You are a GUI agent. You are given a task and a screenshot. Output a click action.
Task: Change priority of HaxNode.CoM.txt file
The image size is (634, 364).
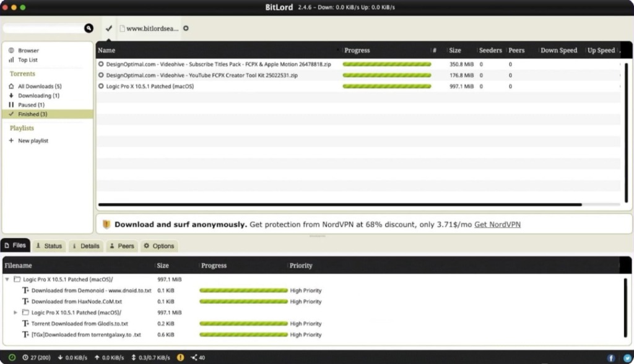[306, 301]
